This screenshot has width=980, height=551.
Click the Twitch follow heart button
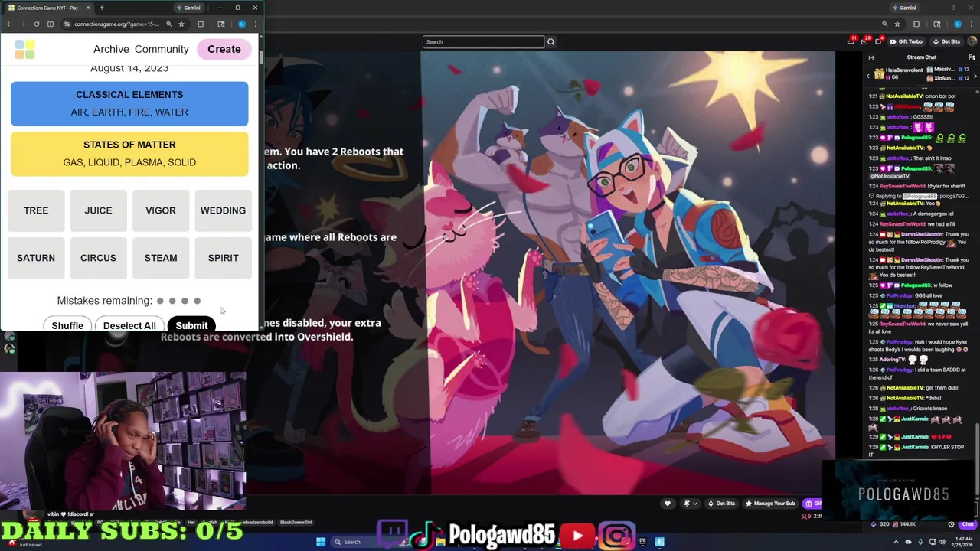tap(668, 504)
